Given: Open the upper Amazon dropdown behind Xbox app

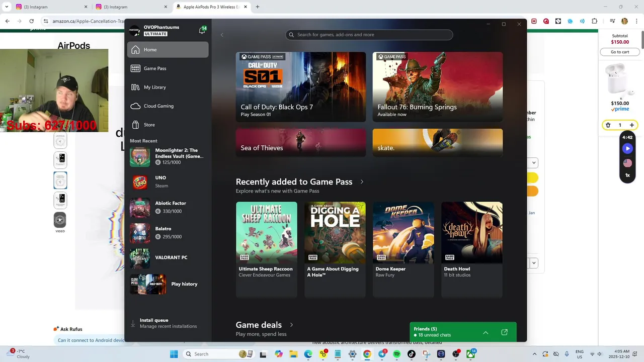Looking at the screenshot, I should pyautogui.click(x=533, y=163).
